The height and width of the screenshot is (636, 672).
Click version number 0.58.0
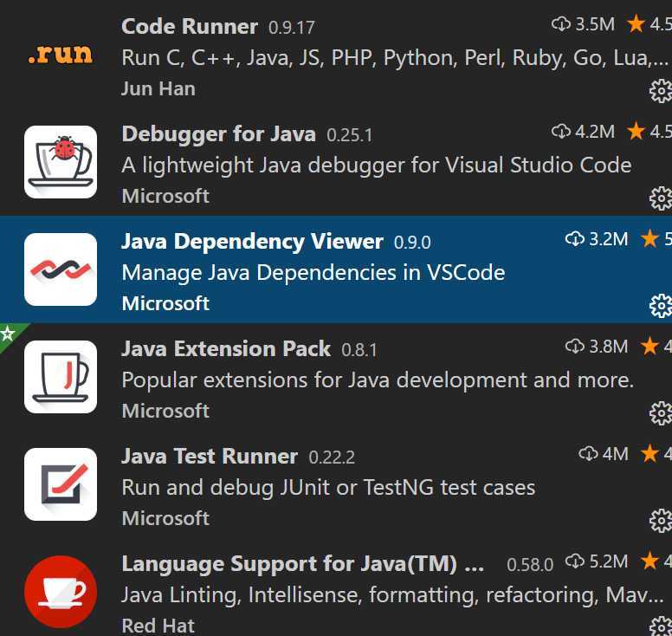tap(530, 565)
